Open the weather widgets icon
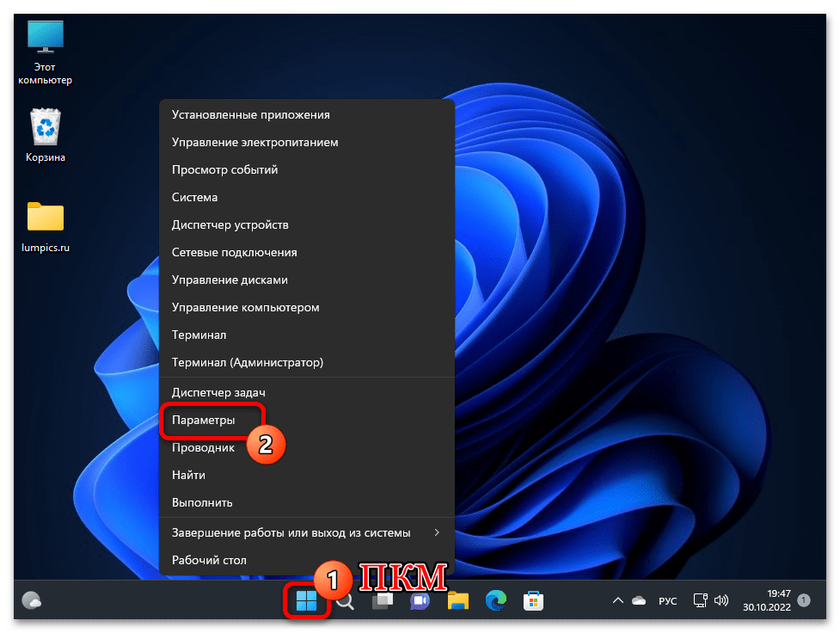This screenshot has height=633, width=840. (32, 600)
